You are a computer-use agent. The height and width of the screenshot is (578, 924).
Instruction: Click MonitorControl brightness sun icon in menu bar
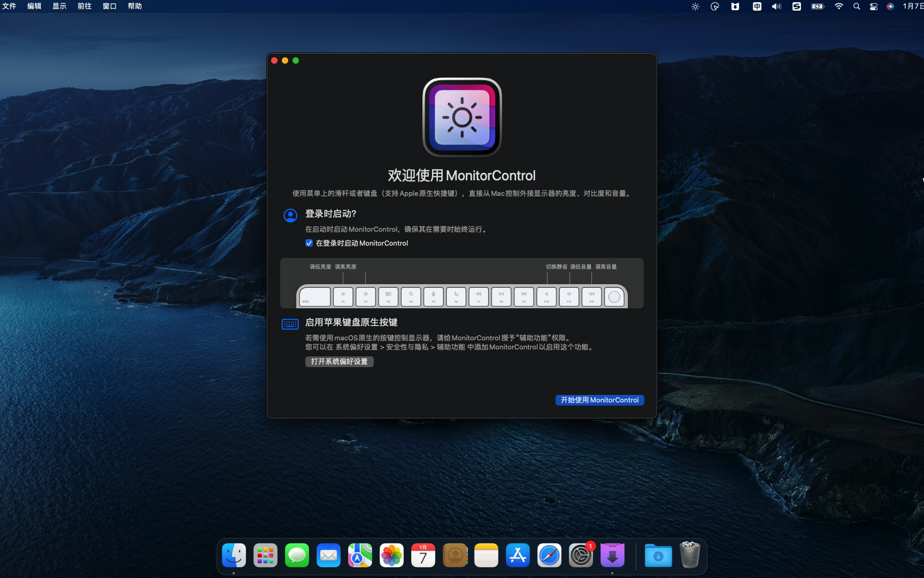click(x=695, y=6)
